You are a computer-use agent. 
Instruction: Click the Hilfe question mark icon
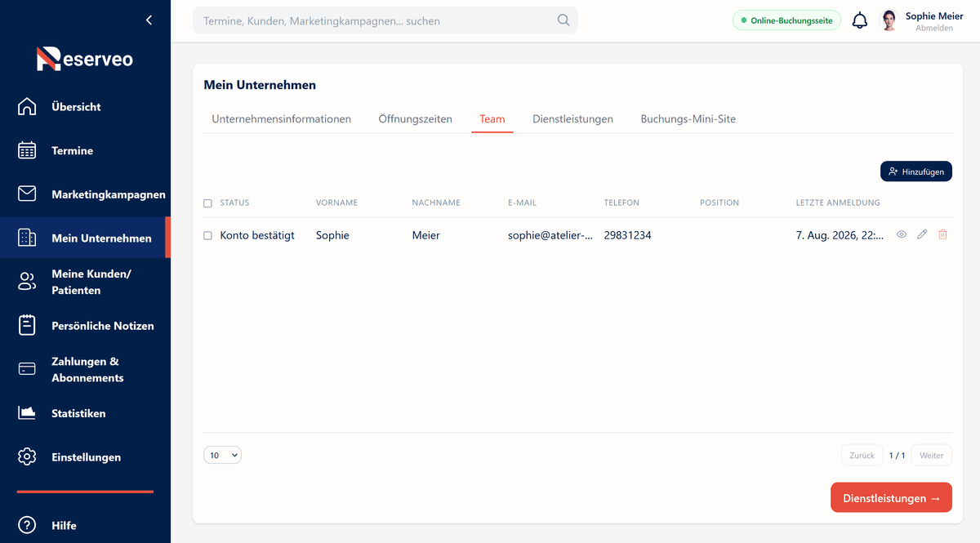27,525
